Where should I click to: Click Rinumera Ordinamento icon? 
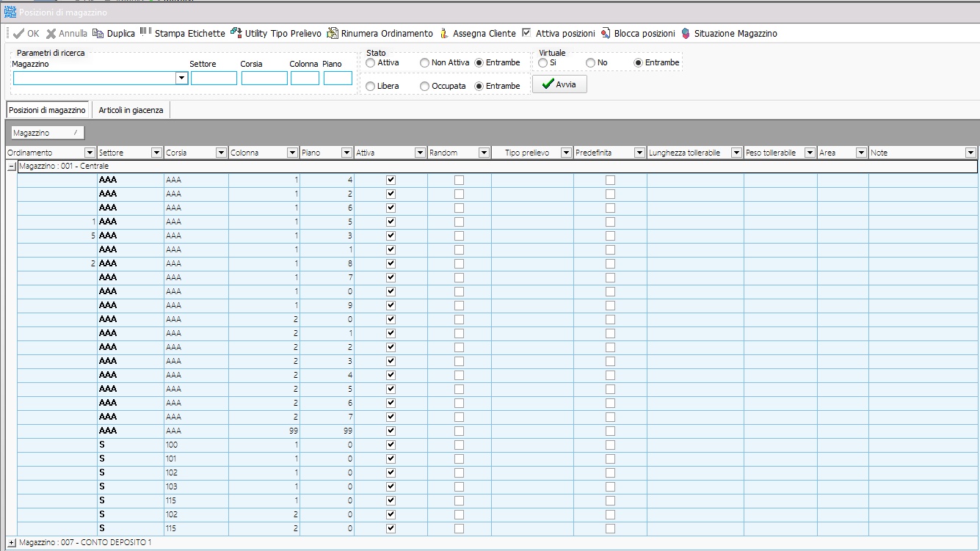[333, 34]
